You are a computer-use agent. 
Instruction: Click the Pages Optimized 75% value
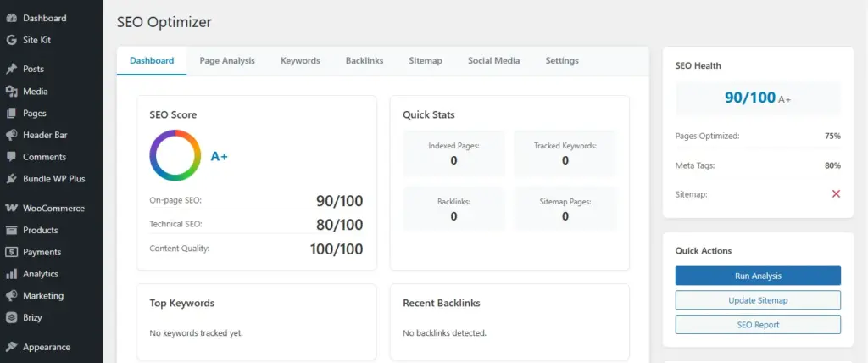click(832, 136)
